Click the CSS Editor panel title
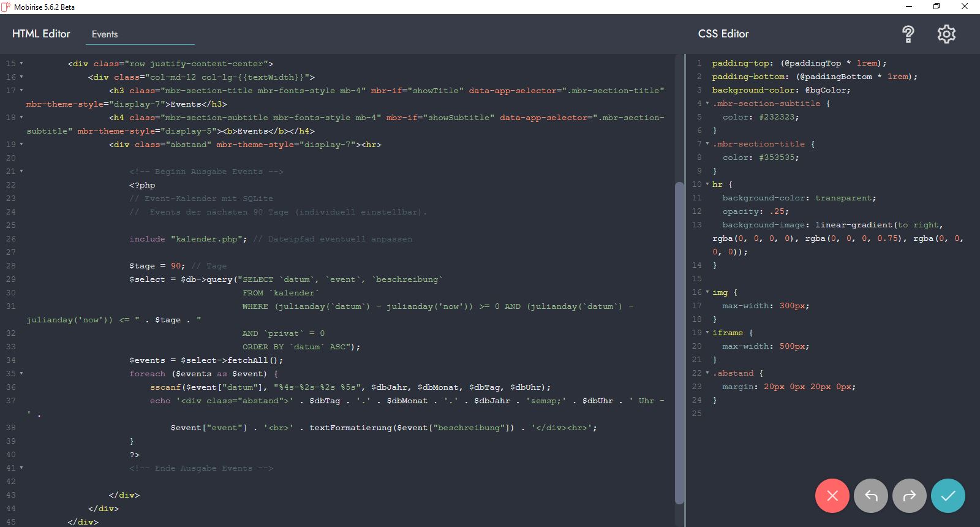The width and height of the screenshot is (980, 527). 723,34
